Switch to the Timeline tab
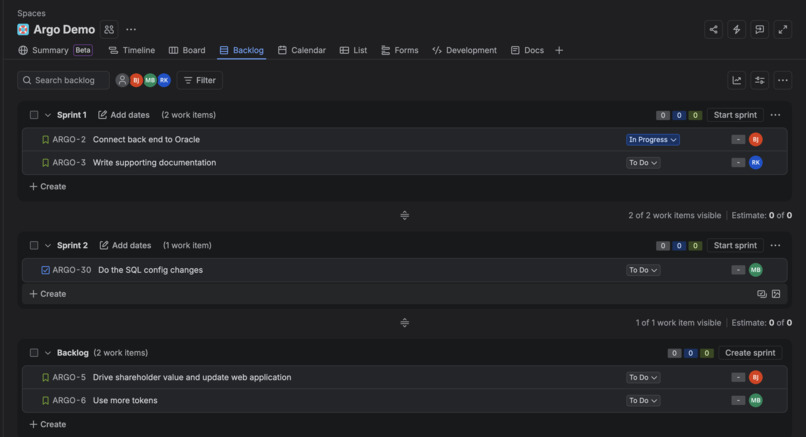Image resolution: width=806 pixels, height=437 pixels. pyautogui.click(x=132, y=50)
